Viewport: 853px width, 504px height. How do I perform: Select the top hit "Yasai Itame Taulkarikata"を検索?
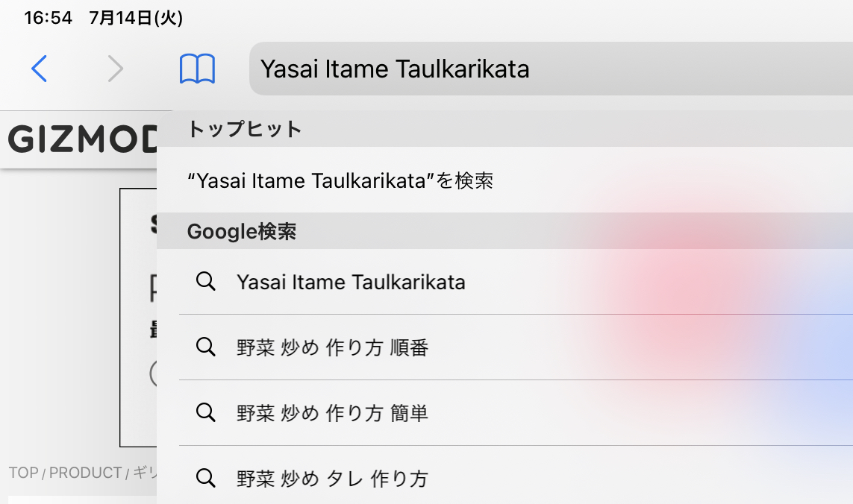(504, 180)
